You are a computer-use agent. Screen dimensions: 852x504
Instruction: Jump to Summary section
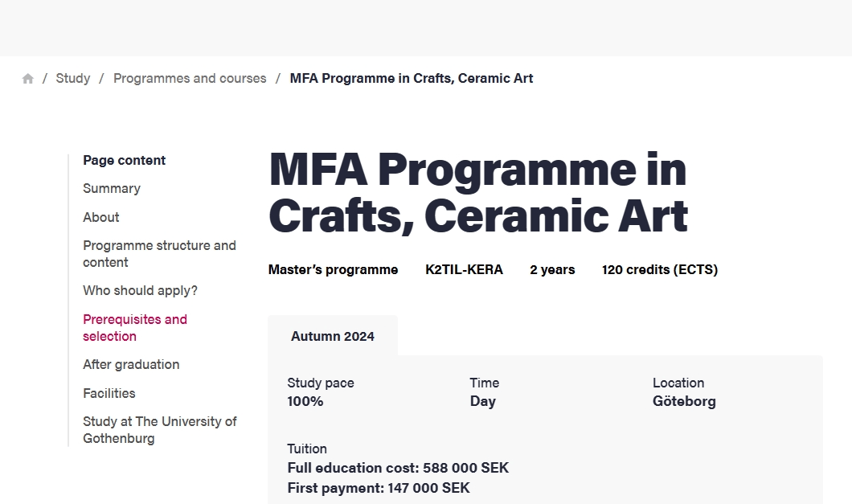tap(112, 188)
